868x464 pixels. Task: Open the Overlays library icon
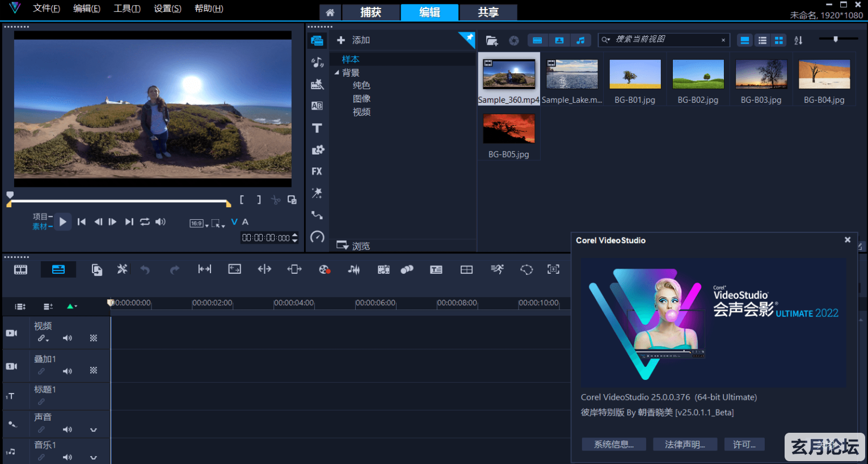pyautogui.click(x=318, y=149)
